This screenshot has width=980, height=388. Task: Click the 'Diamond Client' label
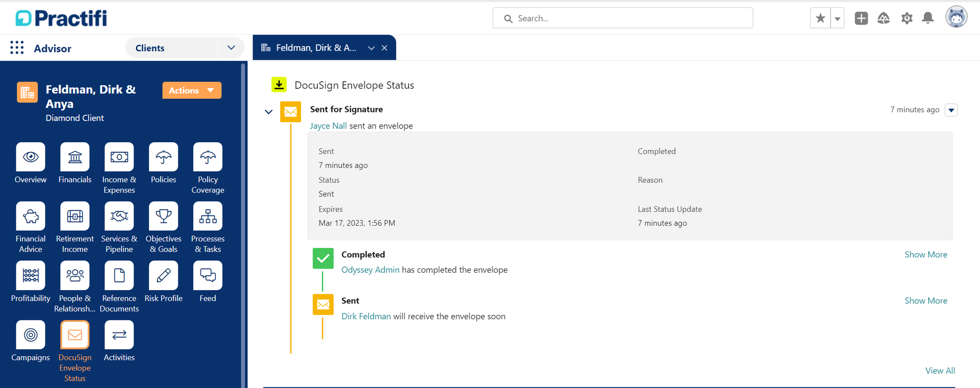(75, 118)
